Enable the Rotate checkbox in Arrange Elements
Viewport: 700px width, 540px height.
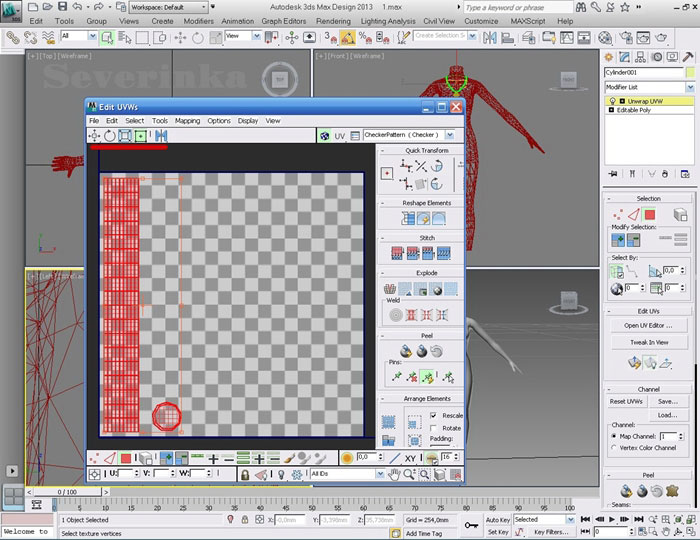(x=433, y=427)
